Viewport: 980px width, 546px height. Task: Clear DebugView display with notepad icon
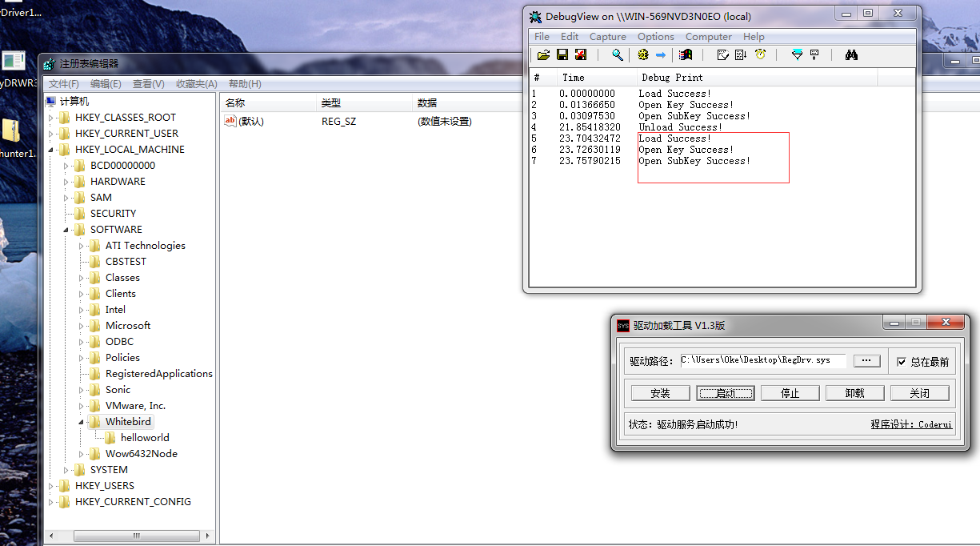[723, 54]
